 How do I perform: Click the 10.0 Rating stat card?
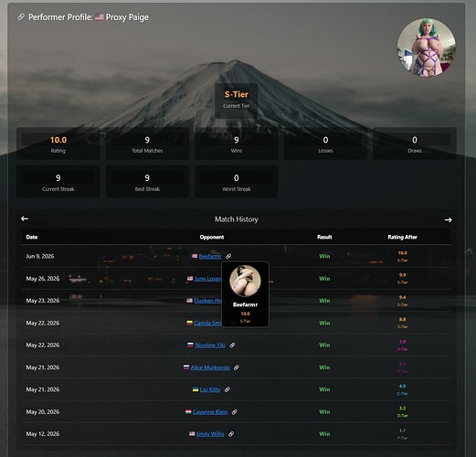pos(58,143)
